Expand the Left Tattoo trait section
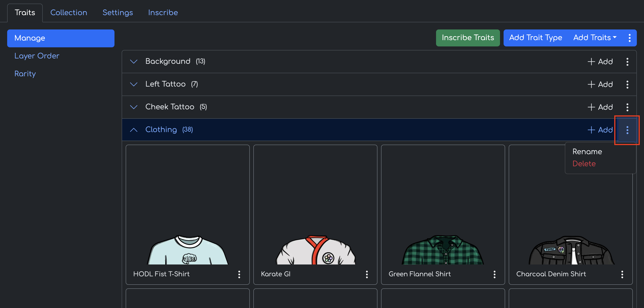The width and height of the screenshot is (644, 308). 134,84
